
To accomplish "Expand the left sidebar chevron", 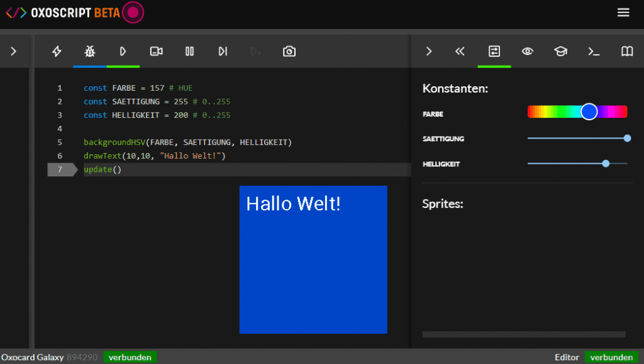I will coord(13,52).
